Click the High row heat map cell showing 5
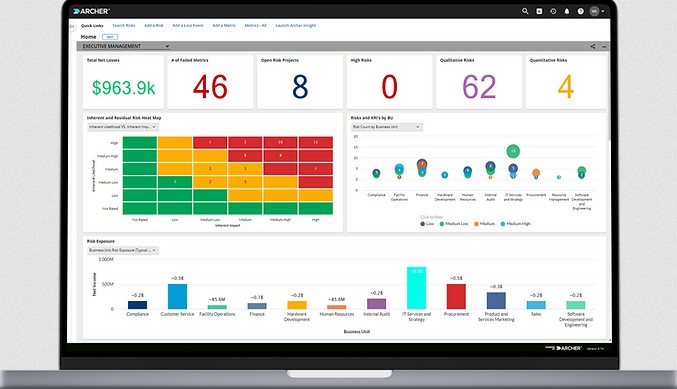This screenshot has height=389, width=677. click(245, 142)
